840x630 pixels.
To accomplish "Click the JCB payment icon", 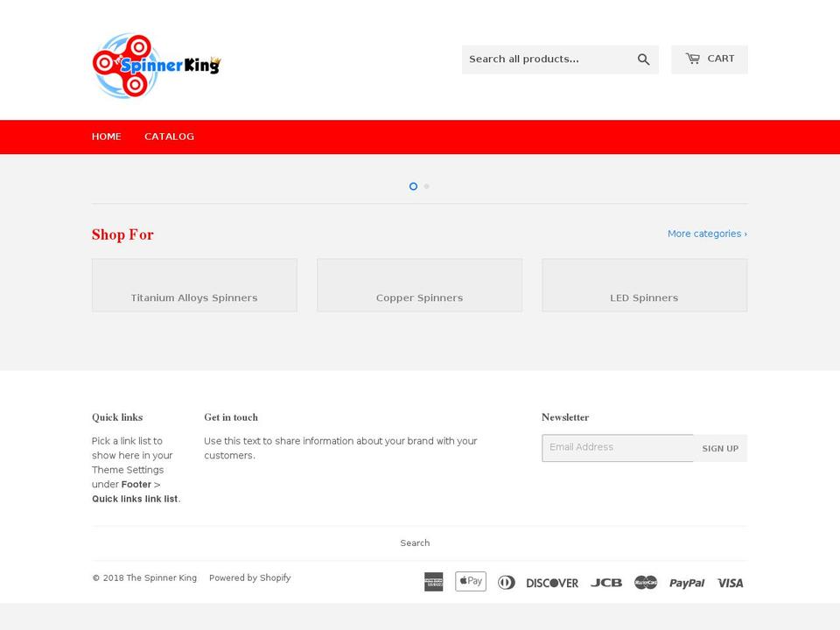I will pyautogui.click(x=605, y=583).
